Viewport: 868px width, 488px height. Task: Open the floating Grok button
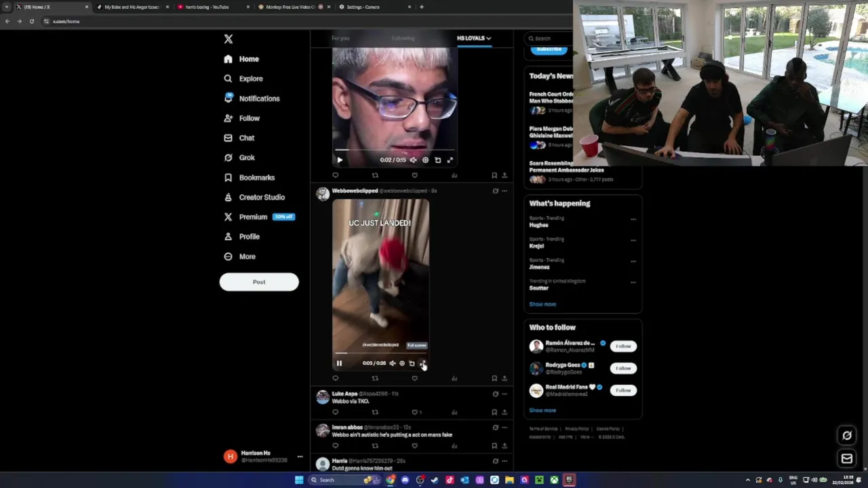tap(847, 436)
